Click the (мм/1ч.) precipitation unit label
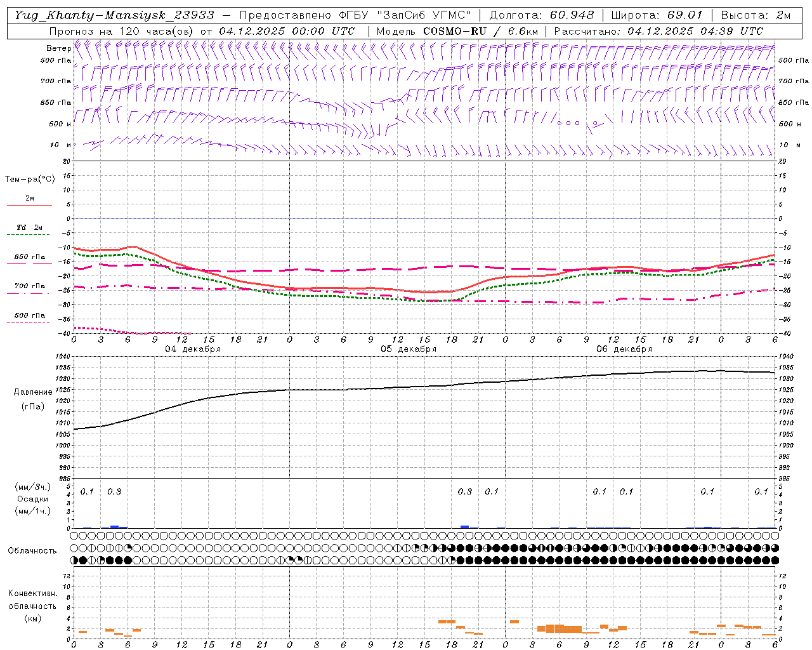812x650 pixels. click(x=32, y=512)
